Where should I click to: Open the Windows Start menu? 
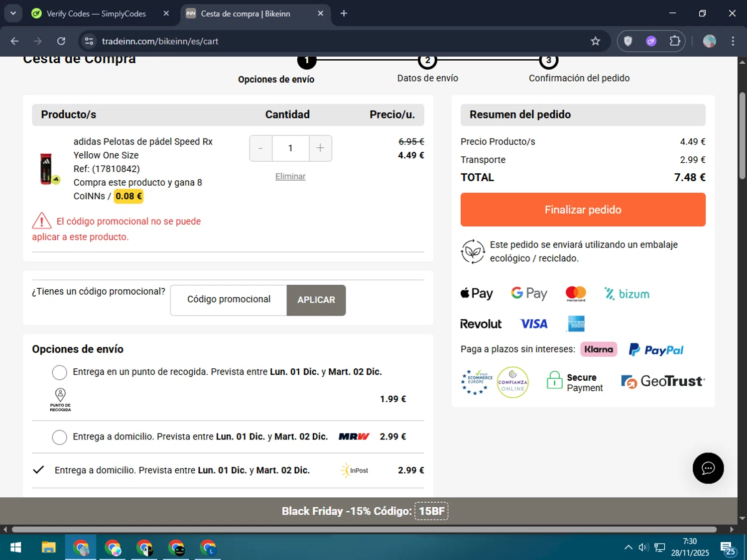(15, 548)
